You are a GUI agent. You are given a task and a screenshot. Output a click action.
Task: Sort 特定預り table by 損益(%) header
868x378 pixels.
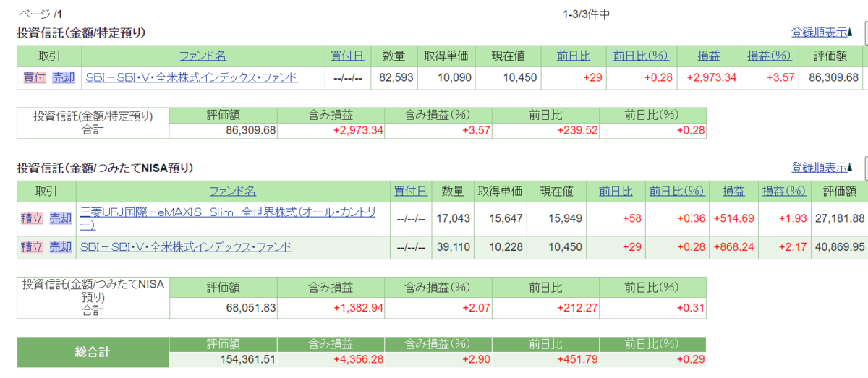(x=769, y=56)
